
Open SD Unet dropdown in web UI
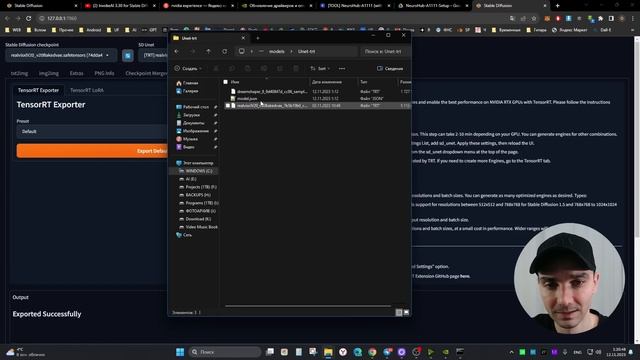[153, 55]
